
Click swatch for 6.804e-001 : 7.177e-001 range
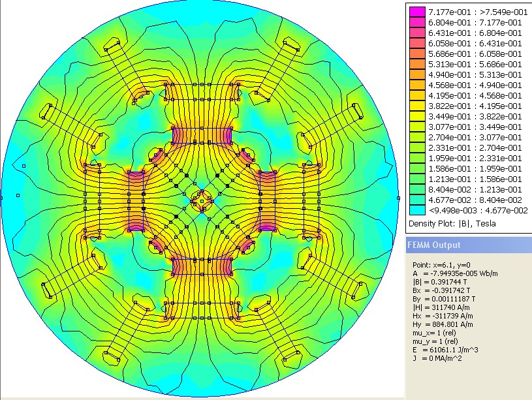(417, 22)
